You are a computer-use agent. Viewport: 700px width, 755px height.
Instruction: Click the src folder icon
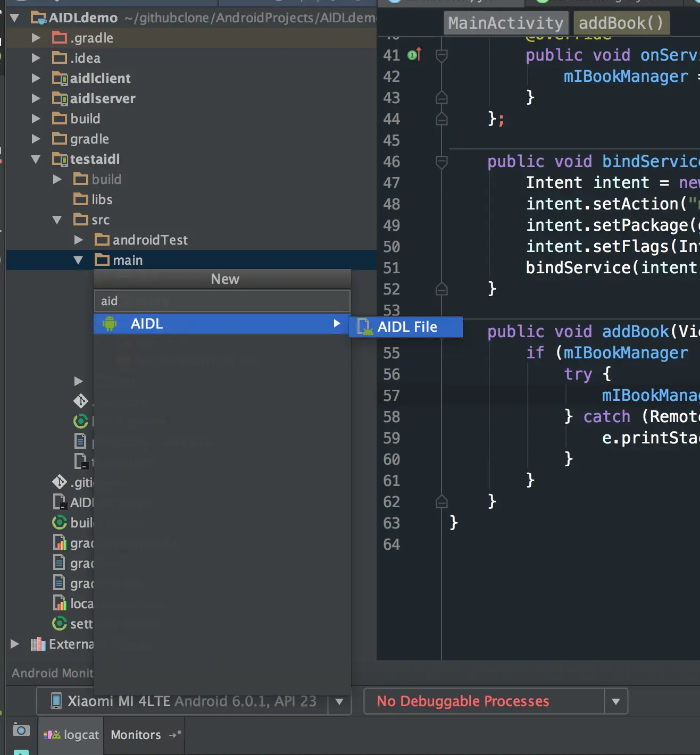coord(81,220)
